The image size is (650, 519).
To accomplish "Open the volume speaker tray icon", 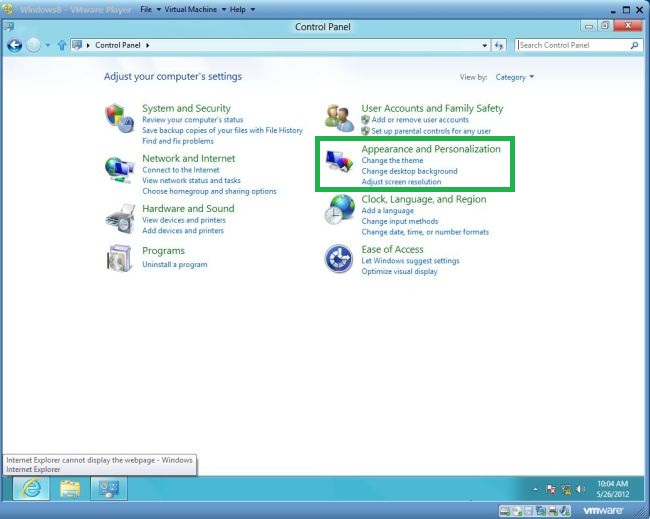I will (x=581, y=489).
